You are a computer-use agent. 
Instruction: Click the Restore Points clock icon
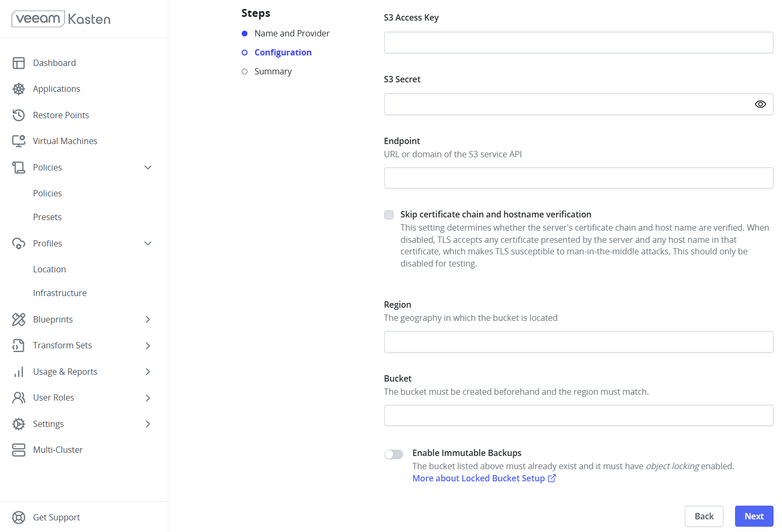pyautogui.click(x=18, y=115)
